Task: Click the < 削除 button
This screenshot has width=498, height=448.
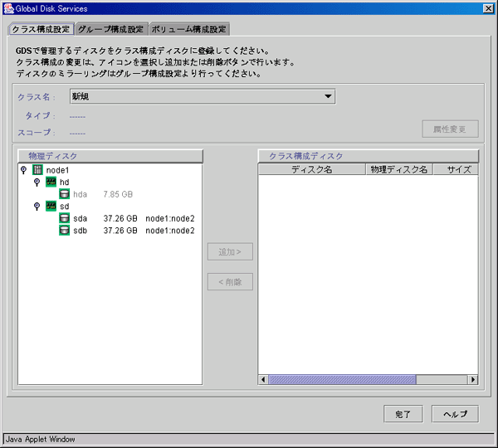Action: [x=230, y=281]
